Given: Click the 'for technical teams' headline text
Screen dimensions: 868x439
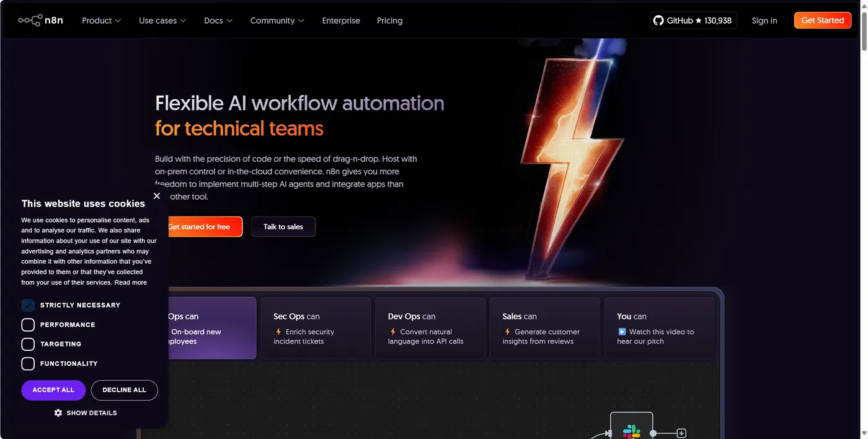Looking at the screenshot, I should coord(239,128).
